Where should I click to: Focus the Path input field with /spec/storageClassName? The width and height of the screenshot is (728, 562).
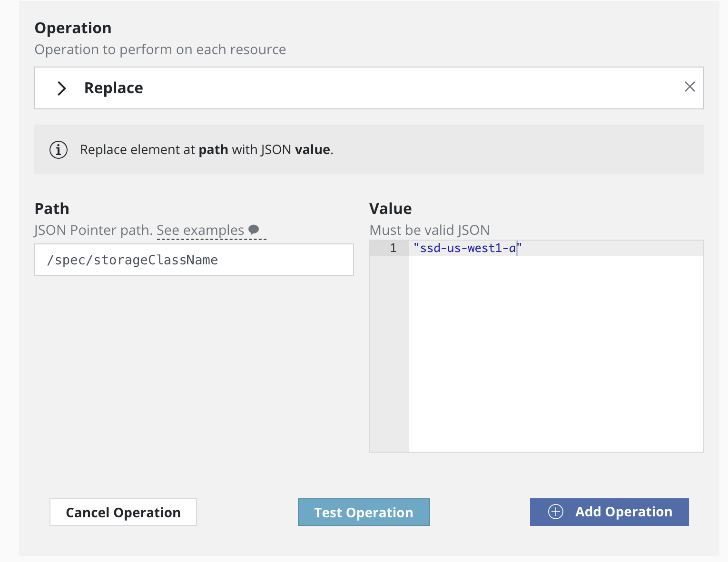tap(194, 260)
